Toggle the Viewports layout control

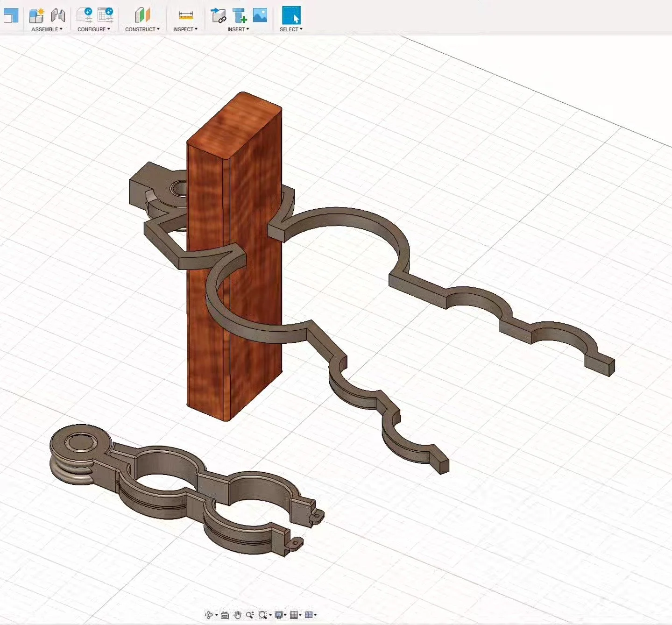(310, 615)
